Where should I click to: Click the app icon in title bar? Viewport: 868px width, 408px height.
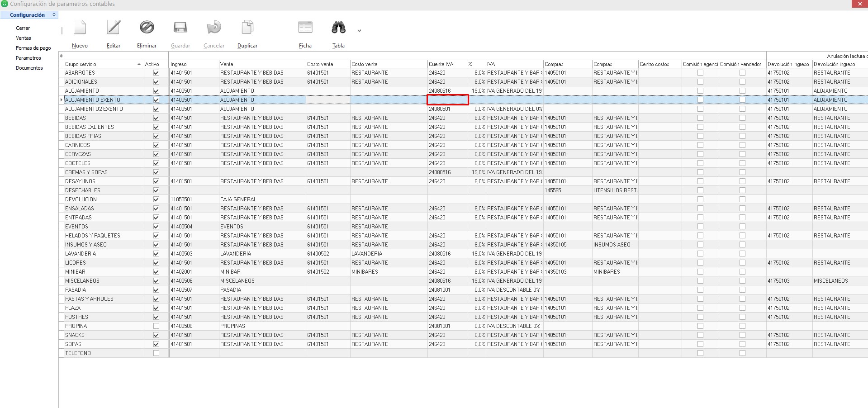point(5,4)
